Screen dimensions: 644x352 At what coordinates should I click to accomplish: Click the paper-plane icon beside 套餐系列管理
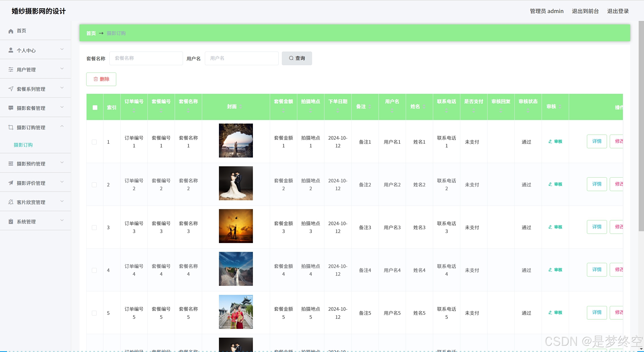pos(11,89)
